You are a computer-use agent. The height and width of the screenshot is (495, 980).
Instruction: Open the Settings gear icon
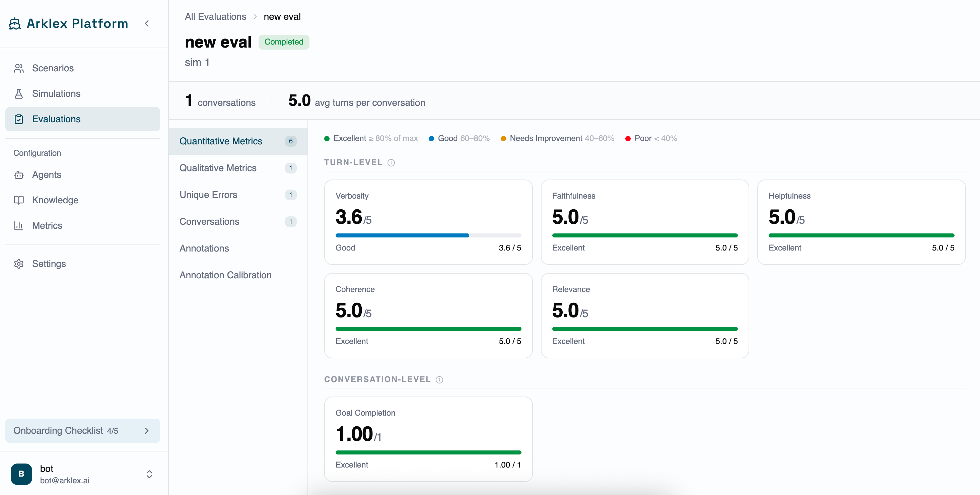19,264
